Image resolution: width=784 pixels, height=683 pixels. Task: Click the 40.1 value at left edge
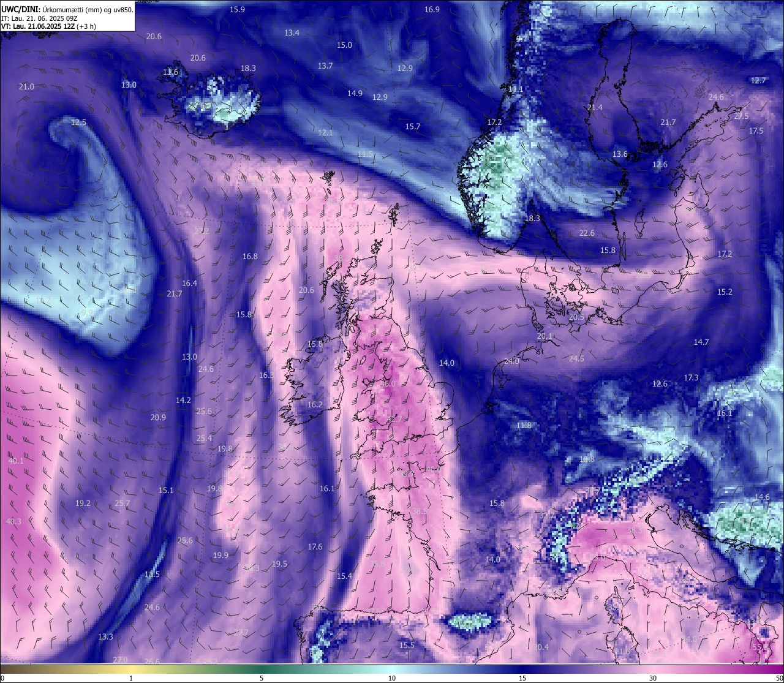tap(16, 461)
